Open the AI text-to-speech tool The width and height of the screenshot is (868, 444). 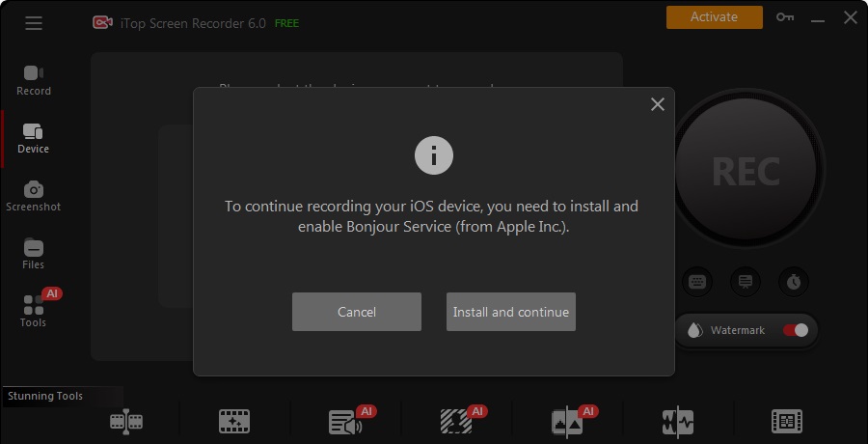[345, 422]
